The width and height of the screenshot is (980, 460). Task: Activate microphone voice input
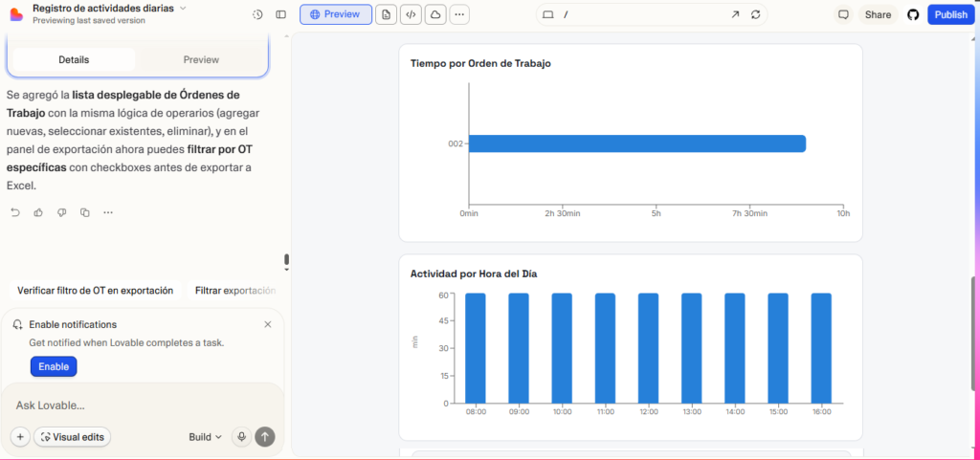tap(241, 437)
